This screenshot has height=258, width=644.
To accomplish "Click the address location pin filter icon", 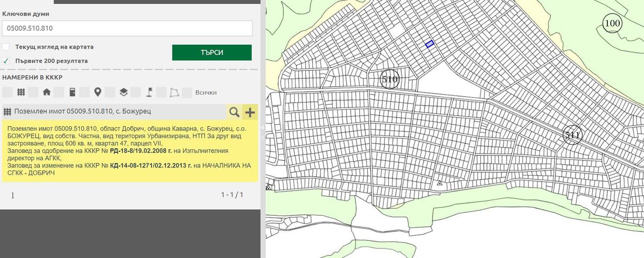I will 98,92.
